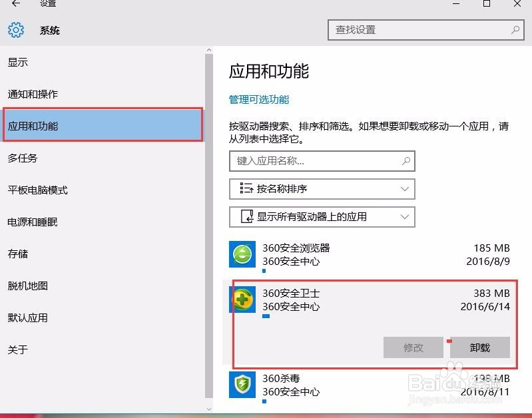Click the 系统 header title

click(49, 31)
